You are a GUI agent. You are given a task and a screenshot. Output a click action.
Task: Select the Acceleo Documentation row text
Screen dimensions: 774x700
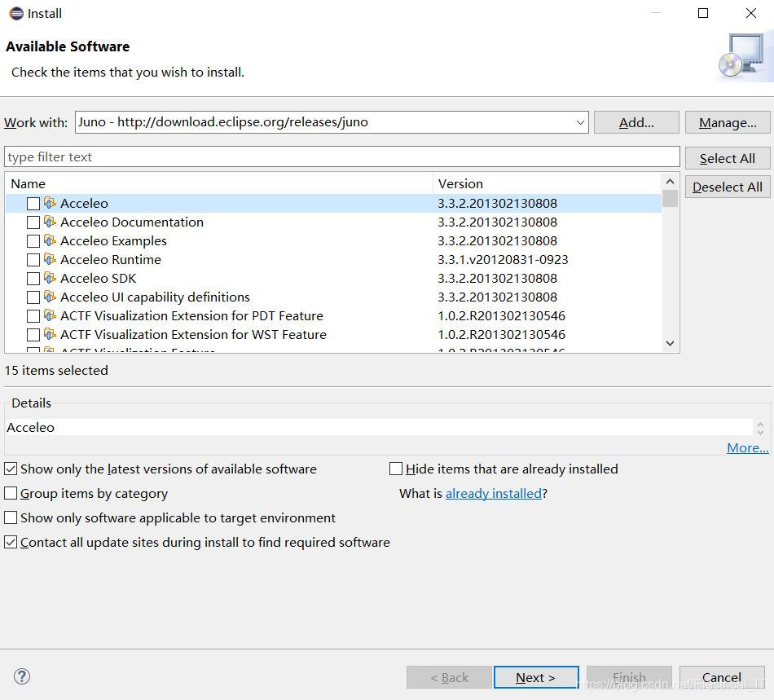132,222
